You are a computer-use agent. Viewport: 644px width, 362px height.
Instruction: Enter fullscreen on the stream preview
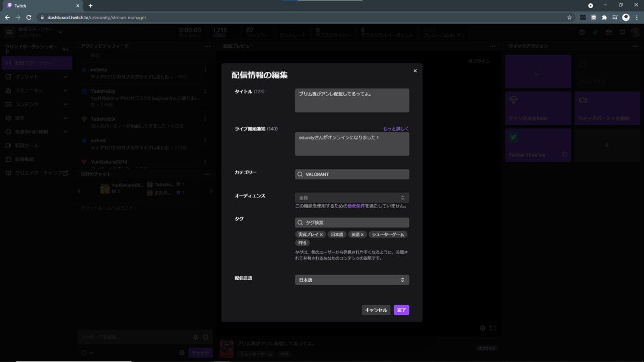click(x=493, y=328)
